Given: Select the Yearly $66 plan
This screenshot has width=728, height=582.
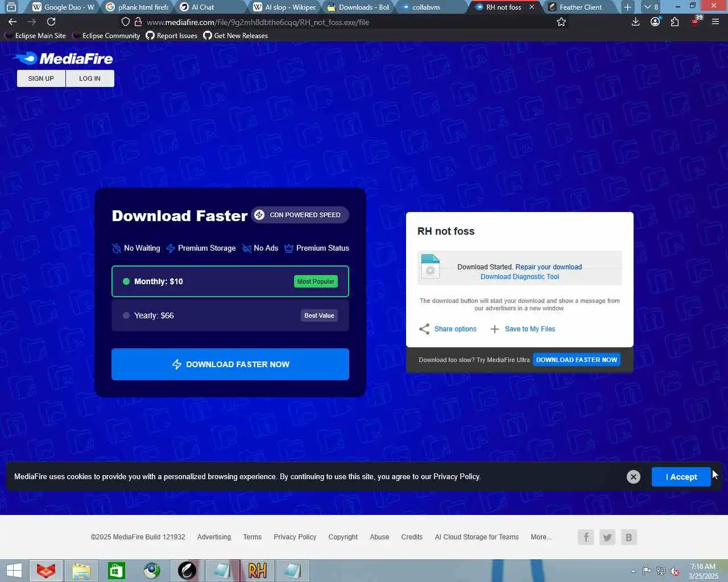Looking at the screenshot, I should 230,315.
